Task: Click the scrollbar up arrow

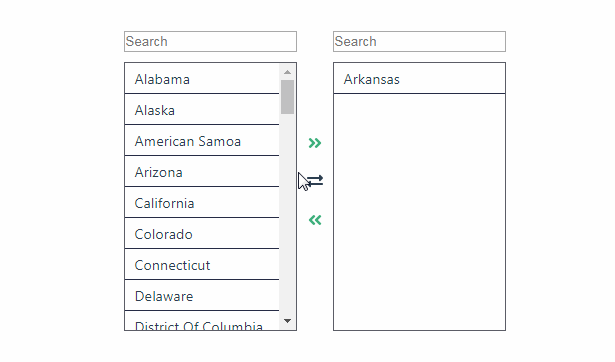Action: 287,72
